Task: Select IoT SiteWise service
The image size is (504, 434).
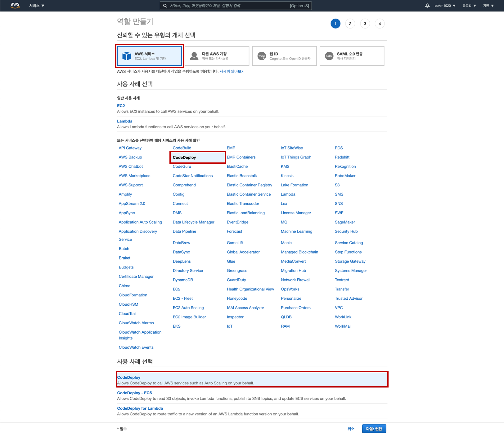Action: pos(292,148)
